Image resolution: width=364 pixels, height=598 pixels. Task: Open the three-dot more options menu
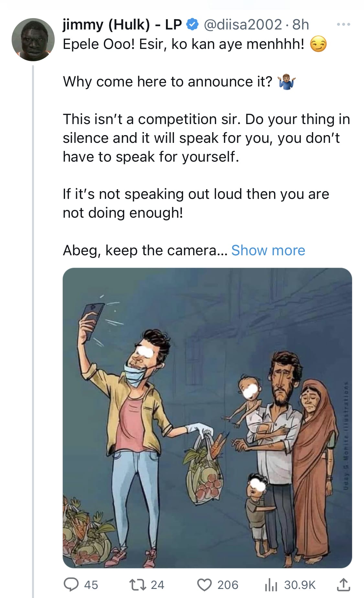point(343,24)
